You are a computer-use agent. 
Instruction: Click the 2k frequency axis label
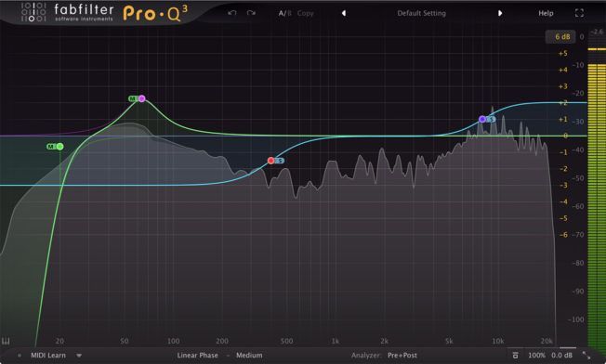pyautogui.click(x=384, y=341)
